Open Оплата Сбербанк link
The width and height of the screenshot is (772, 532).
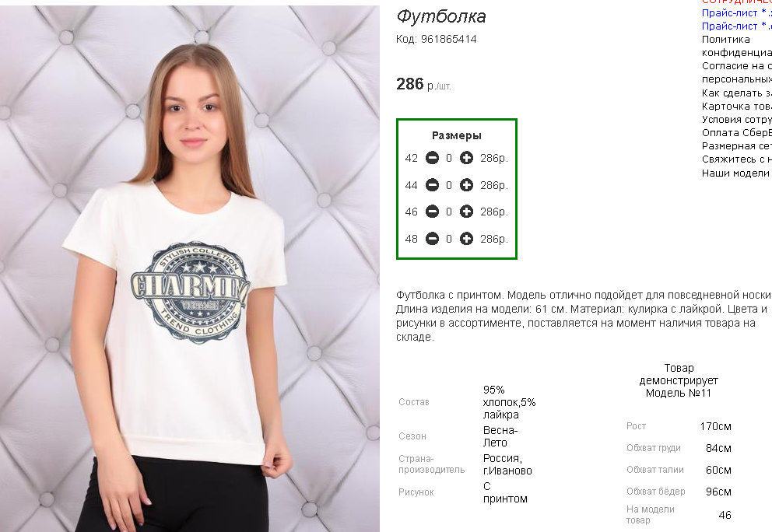coord(736,133)
